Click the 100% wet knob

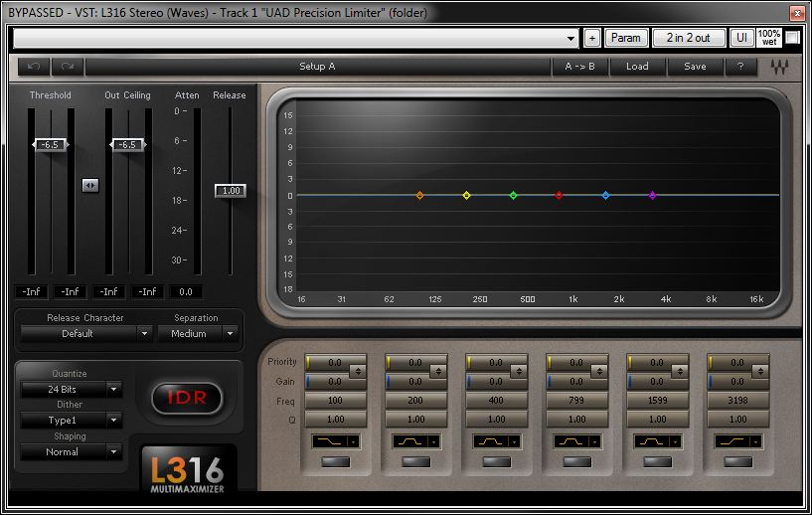[769, 38]
